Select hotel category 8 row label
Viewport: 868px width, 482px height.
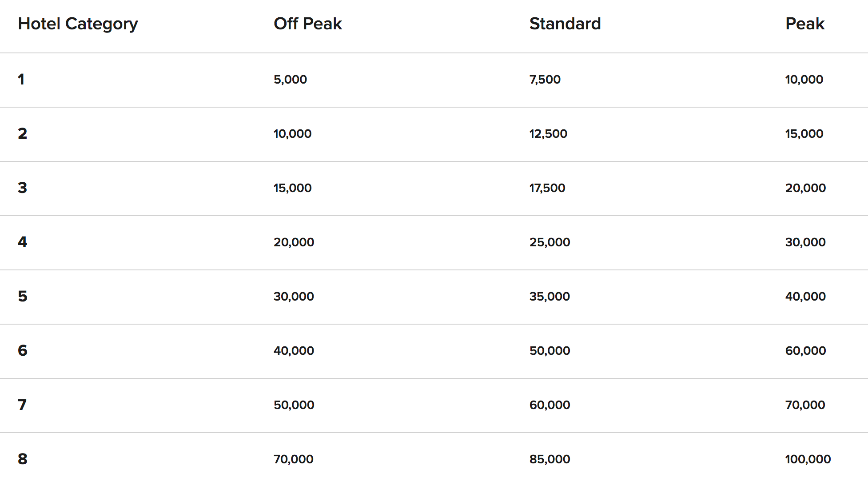click(22, 459)
